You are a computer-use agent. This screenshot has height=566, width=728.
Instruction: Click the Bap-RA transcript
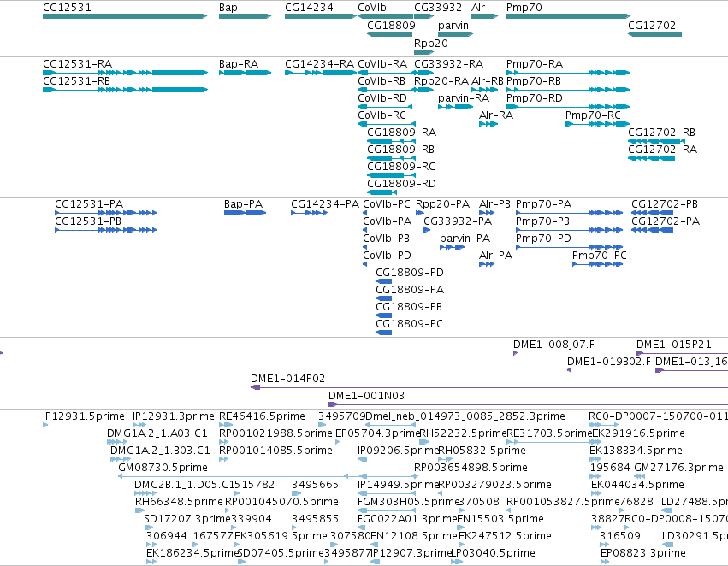[x=246, y=73]
